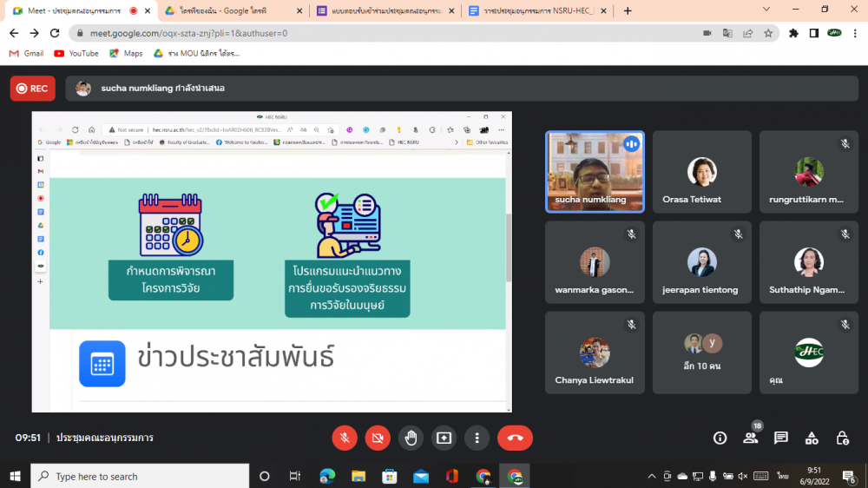Toggle the camera on or off
The image size is (868, 488).
click(378, 438)
